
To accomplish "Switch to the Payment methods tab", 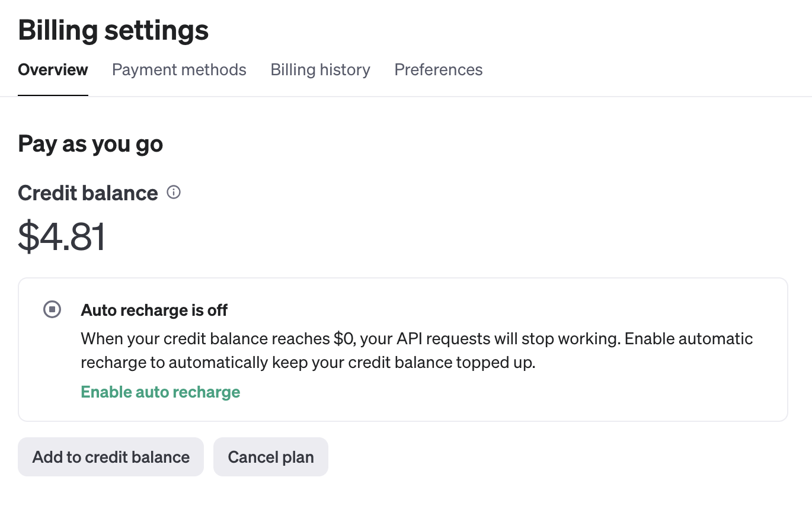I will point(179,70).
